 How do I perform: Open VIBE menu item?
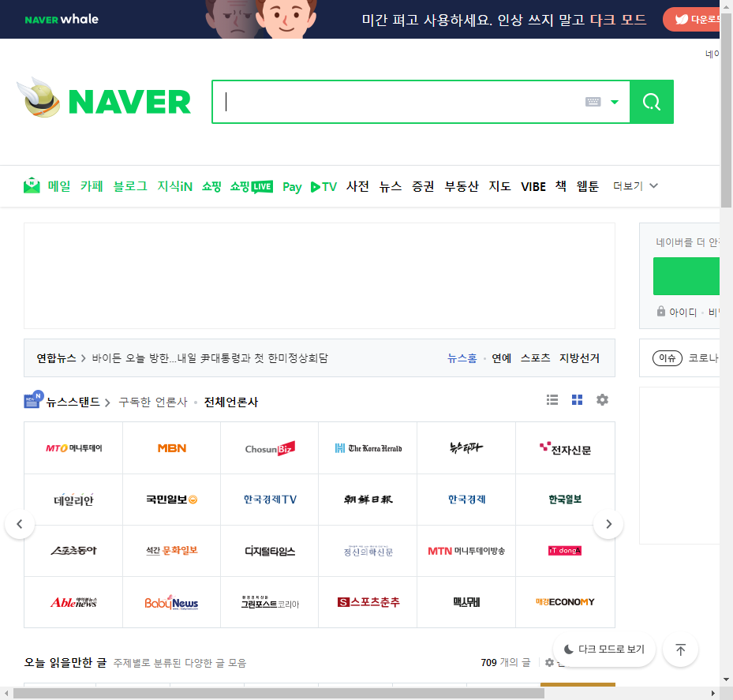[533, 186]
